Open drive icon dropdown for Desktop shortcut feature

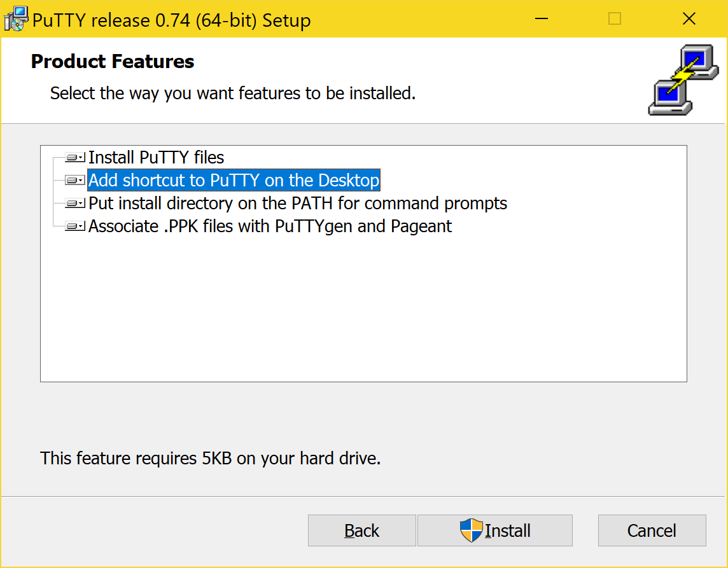(75, 181)
